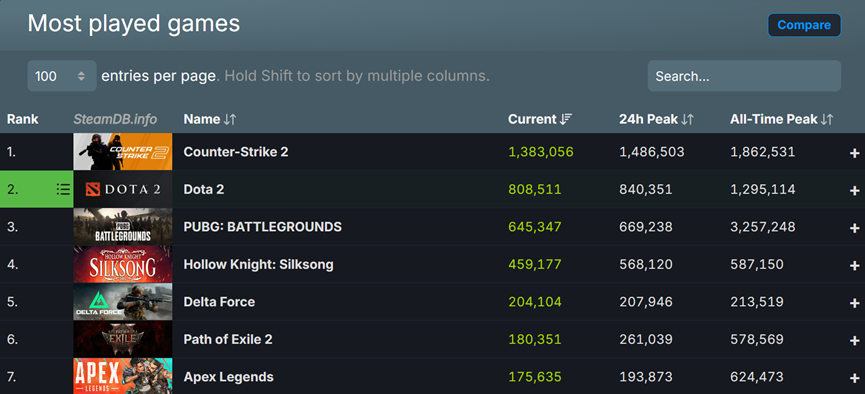Open Hollow Knight Silksong thumbnail

[x=122, y=264]
